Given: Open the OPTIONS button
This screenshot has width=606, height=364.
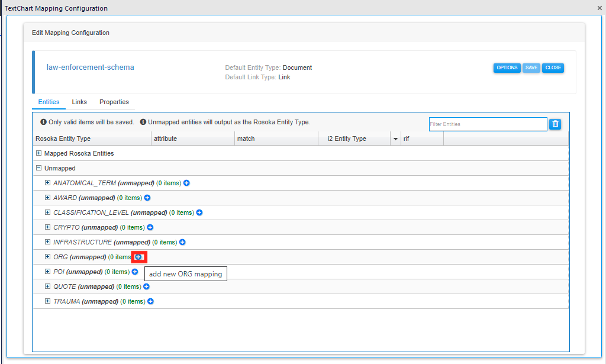Looking at the screenshot, I should [x=507, y=67].
